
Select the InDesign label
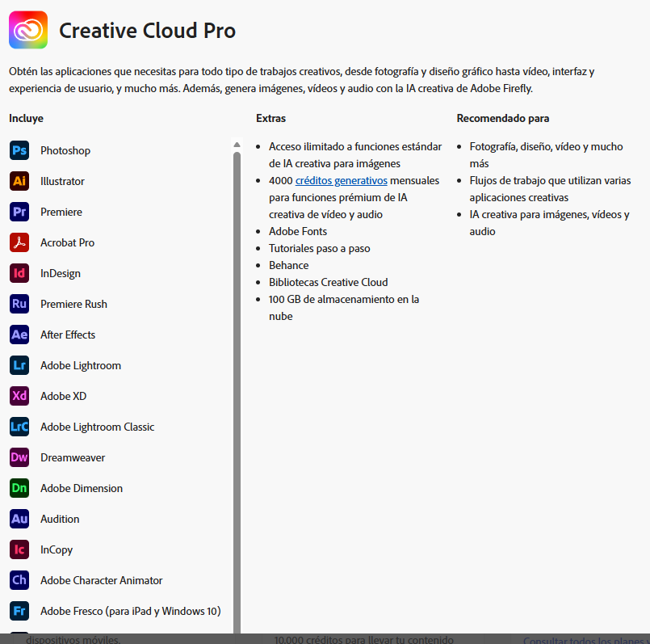pyautogui.click(x=61, y=273)
